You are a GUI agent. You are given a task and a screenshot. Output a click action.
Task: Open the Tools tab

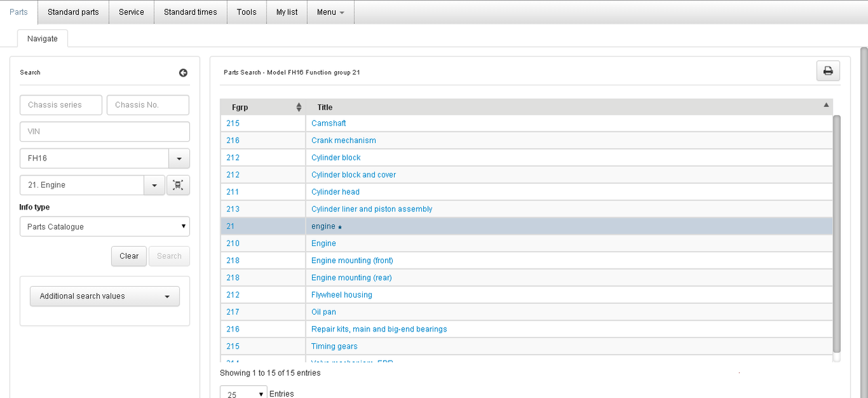coord(247,12)
